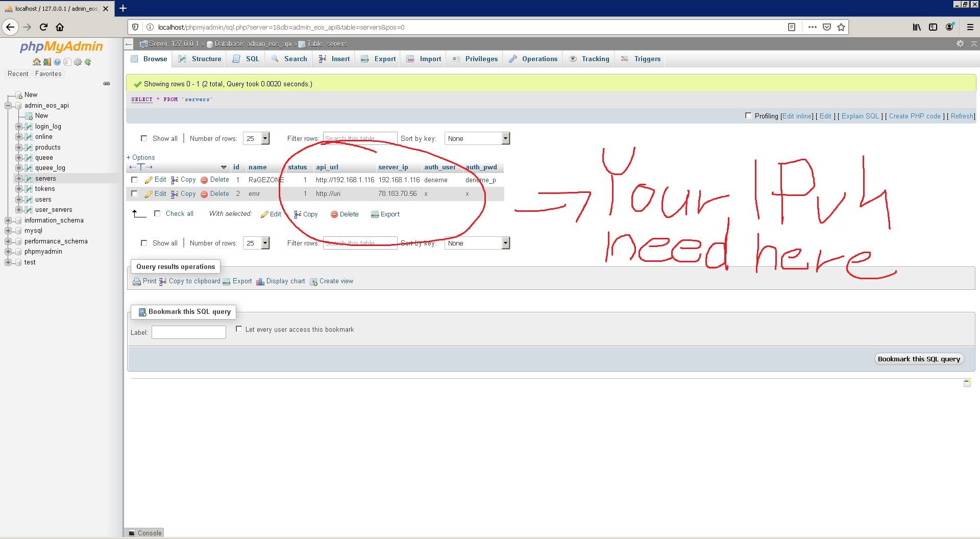The height and width of the screenshot is (539, 980).
Task: Click the Edit inline link
Action: click(x=797, y=116)
